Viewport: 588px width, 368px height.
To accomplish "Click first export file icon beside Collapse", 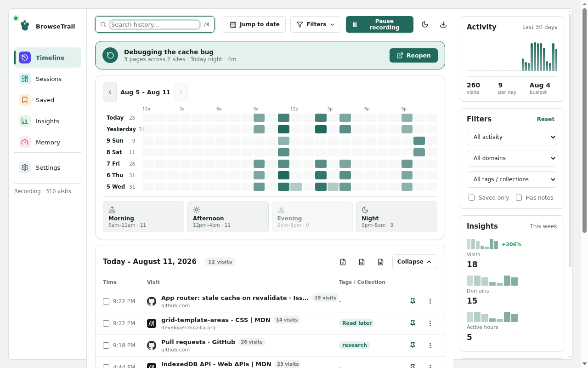I will [x=343, y=262].
